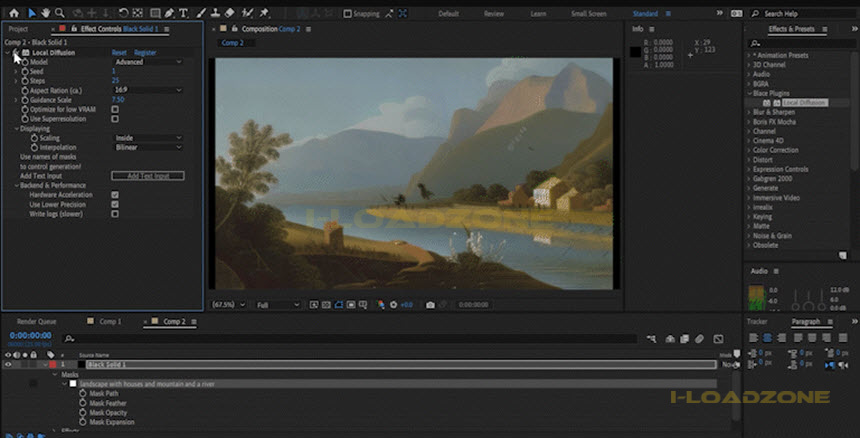Select the Pen tool
The image size is (860, 438).
[169, 13]
